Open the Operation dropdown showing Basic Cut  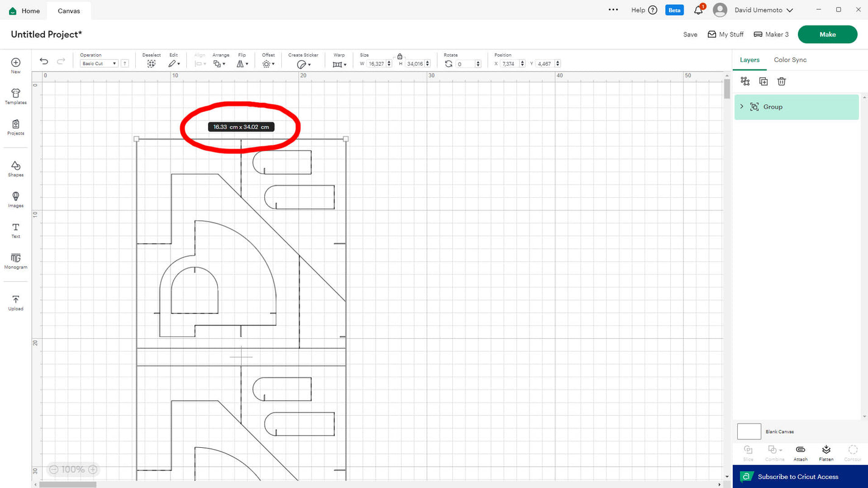pyautogui.click(x=99, y=64)
